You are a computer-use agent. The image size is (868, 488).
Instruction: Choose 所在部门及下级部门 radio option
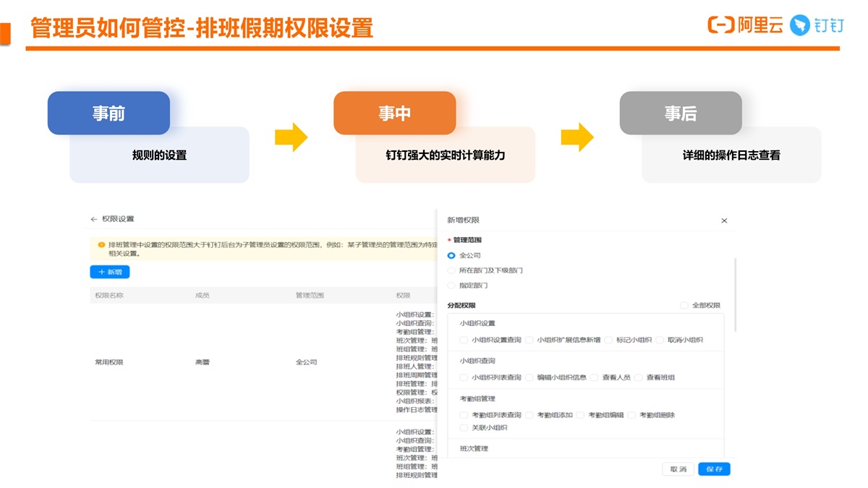452,270
